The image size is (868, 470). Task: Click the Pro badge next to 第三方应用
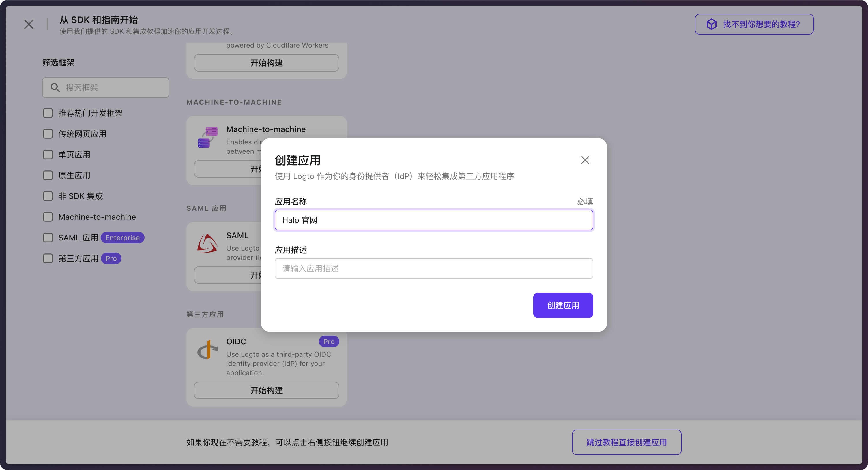(x=111, y=258)
